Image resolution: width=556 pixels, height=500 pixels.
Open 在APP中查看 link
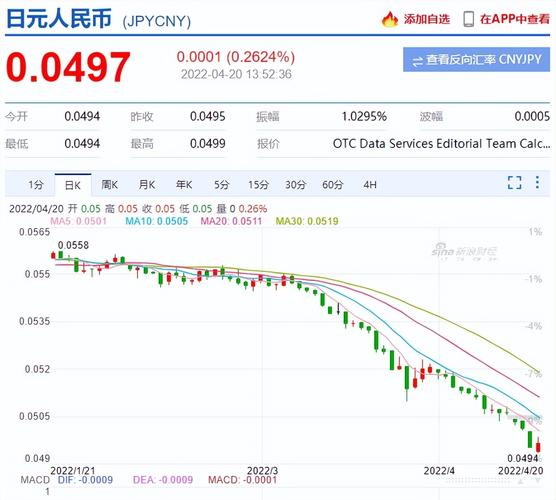pos(515,19)
